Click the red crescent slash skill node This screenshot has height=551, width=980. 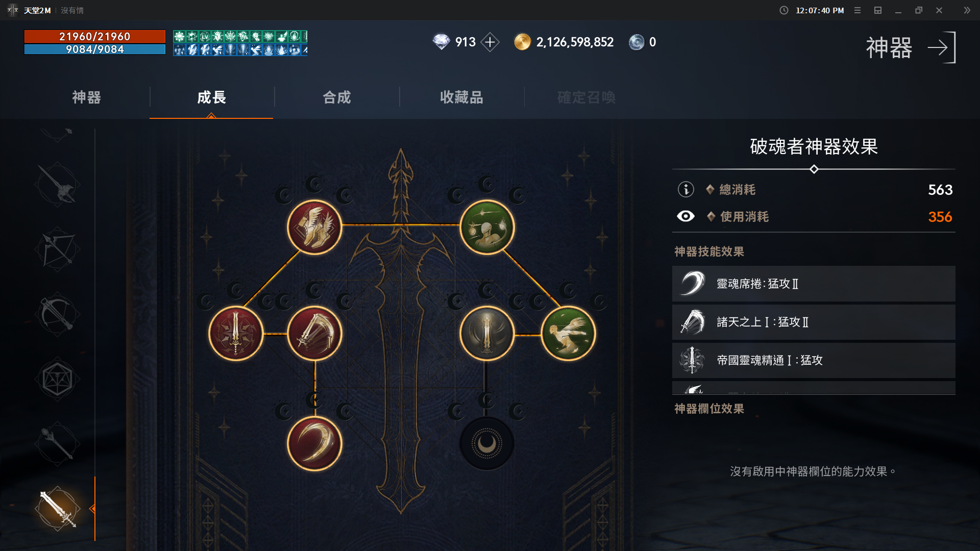point(314,443)
